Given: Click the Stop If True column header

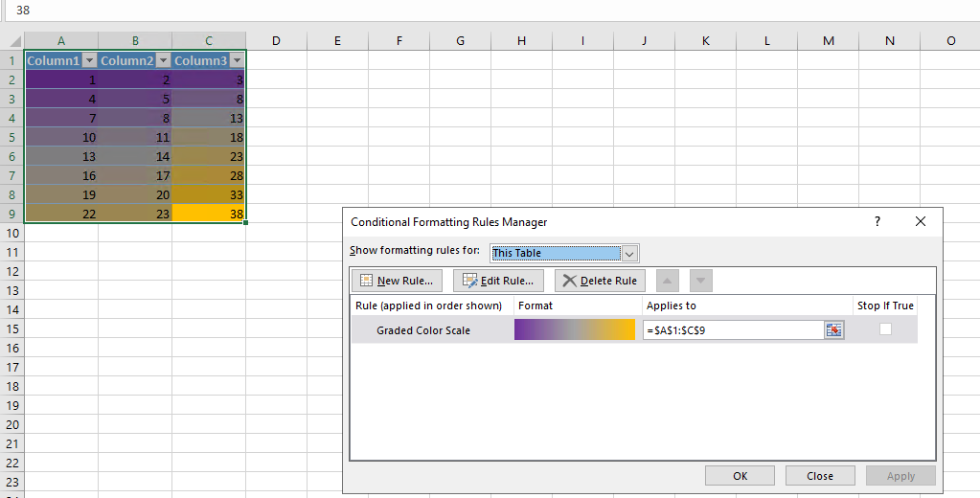Looking at the screenshot, I should [885, 306].
